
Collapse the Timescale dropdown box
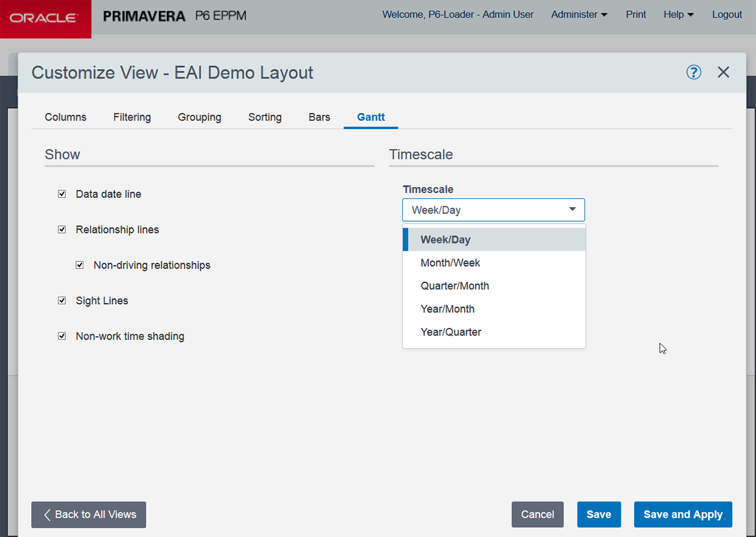click(493, 210)
